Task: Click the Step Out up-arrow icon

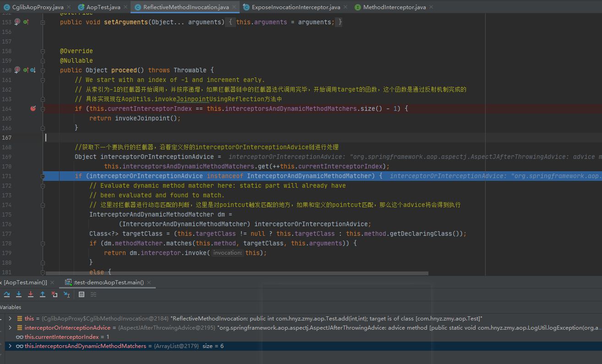Action: [43, 294]
